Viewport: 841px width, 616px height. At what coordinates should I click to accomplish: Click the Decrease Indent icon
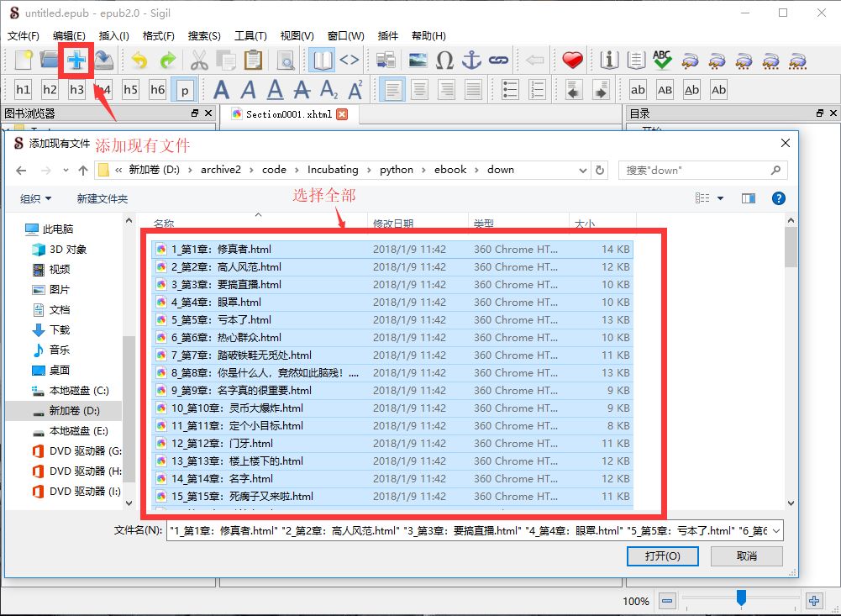pos(573,90)
